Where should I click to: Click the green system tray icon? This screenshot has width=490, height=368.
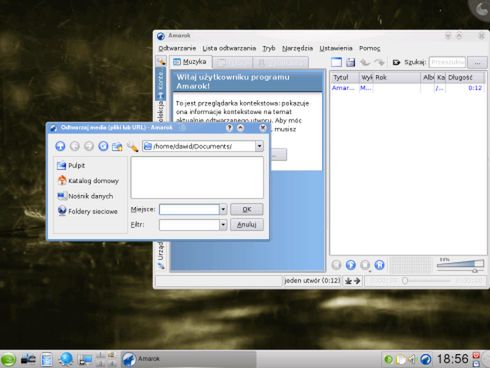click(x=388, y=359)
